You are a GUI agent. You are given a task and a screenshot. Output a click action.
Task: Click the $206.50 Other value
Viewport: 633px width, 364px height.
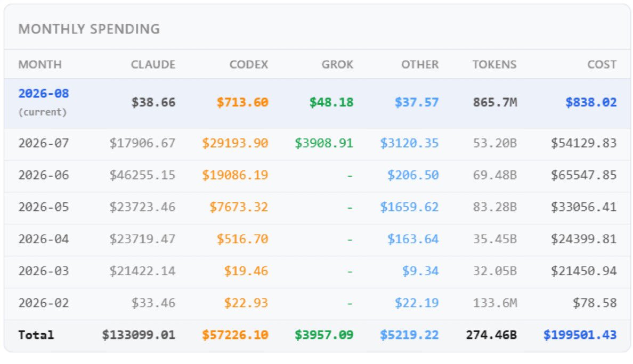coord(413,175)
